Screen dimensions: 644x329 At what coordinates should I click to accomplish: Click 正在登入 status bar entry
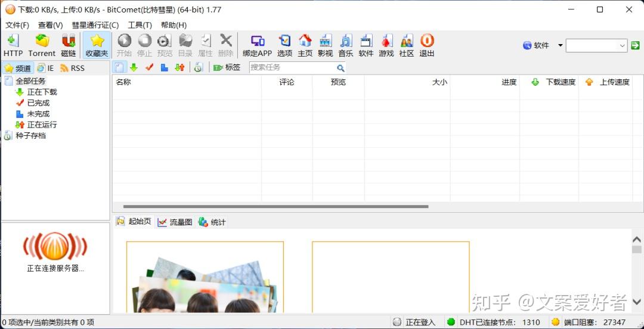pos(415,322)
